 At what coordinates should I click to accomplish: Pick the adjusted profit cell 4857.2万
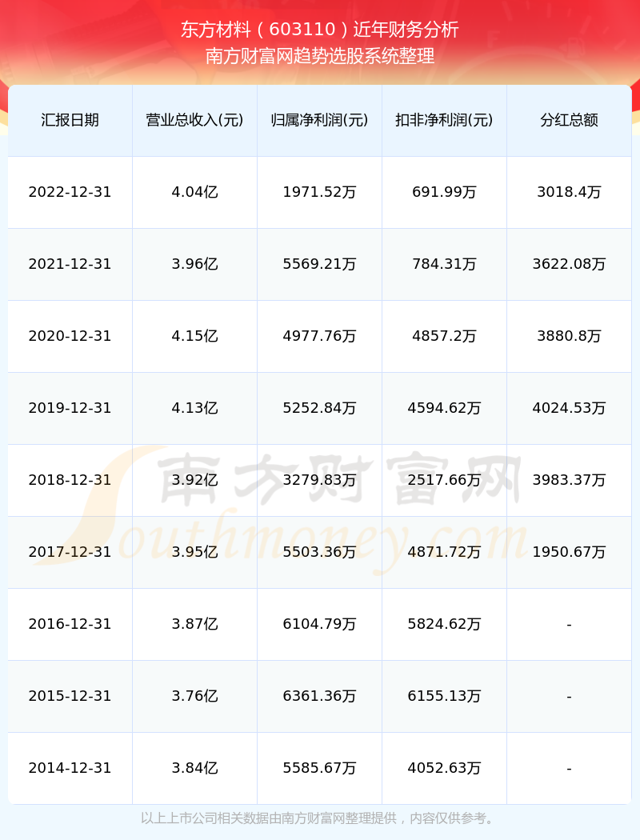coord(445,336)
